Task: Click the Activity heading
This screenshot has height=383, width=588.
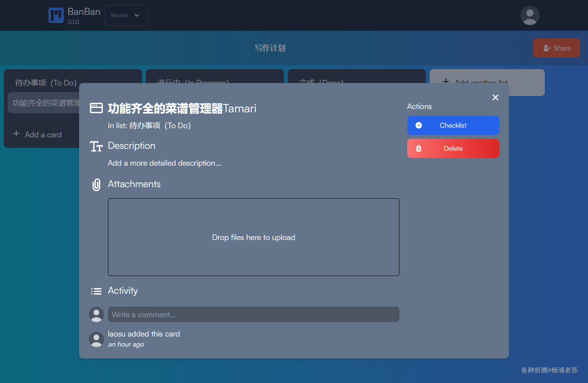Action: pyautogui.click(x=123, y=291)
